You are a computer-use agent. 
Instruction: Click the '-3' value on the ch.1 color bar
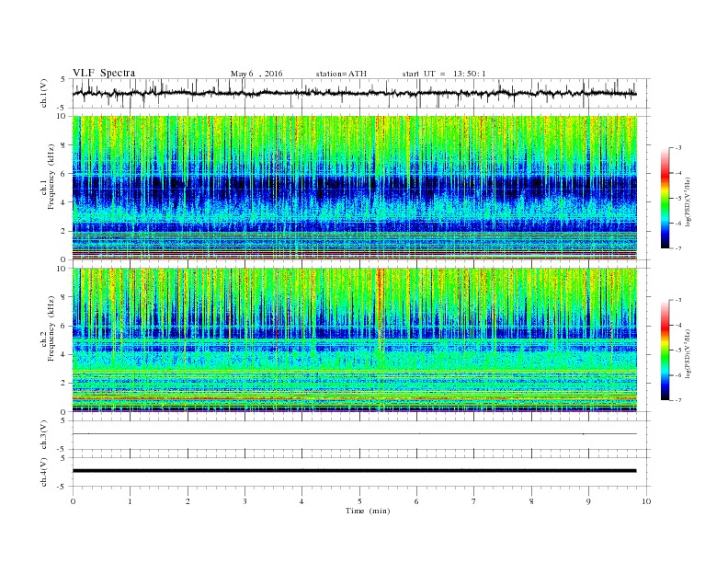677,148
